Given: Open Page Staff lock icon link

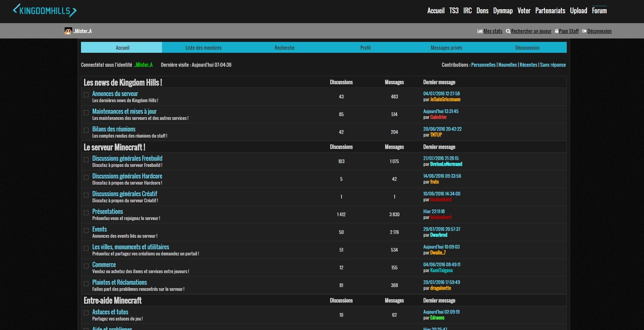Looking at the screenshot, I should tap(557, 31).
